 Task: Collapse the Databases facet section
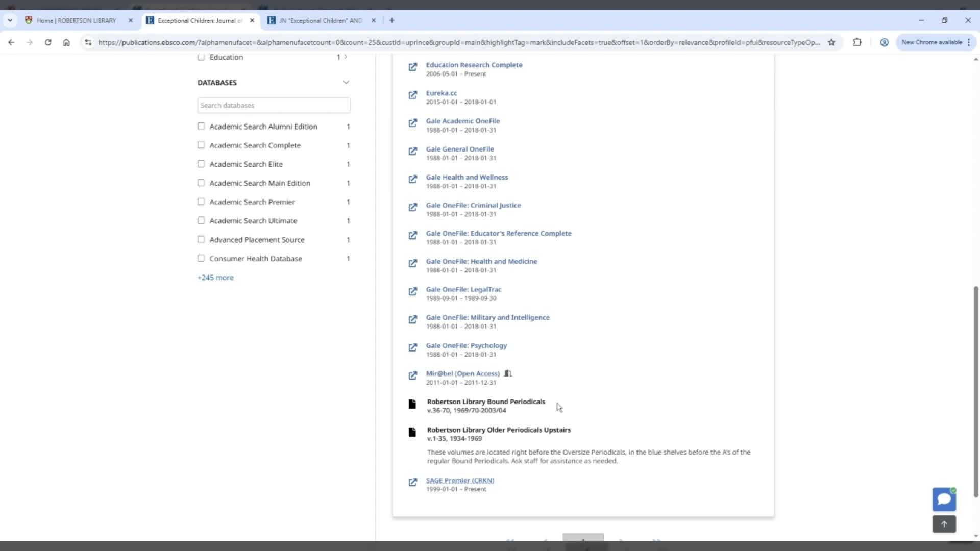point(346,83)
